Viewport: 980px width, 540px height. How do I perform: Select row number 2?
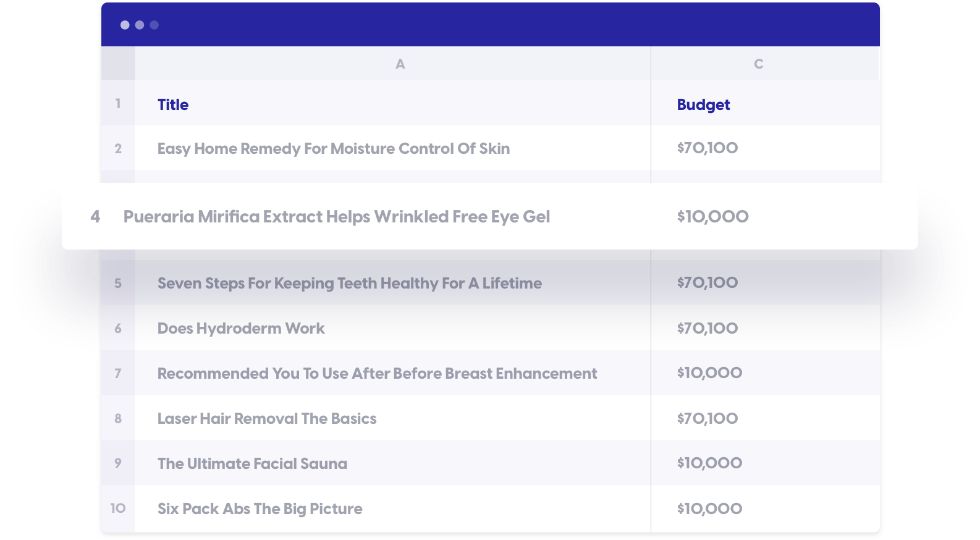118,148
